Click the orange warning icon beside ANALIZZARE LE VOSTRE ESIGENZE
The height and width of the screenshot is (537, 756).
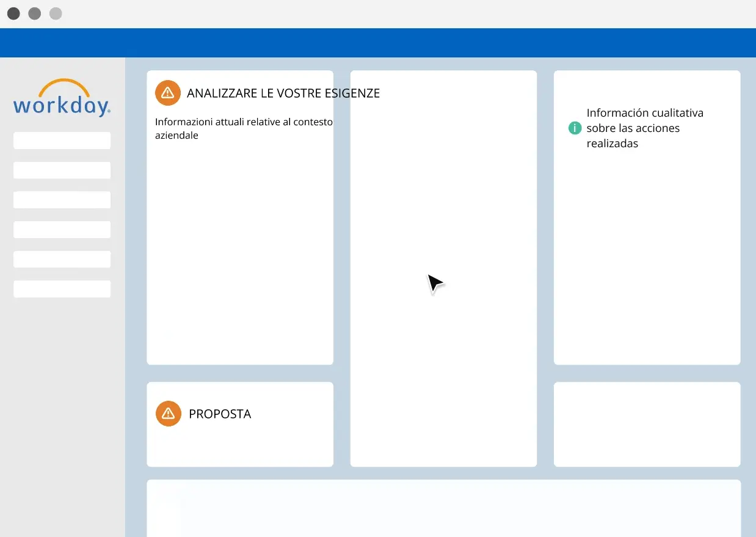coord(168,93)
